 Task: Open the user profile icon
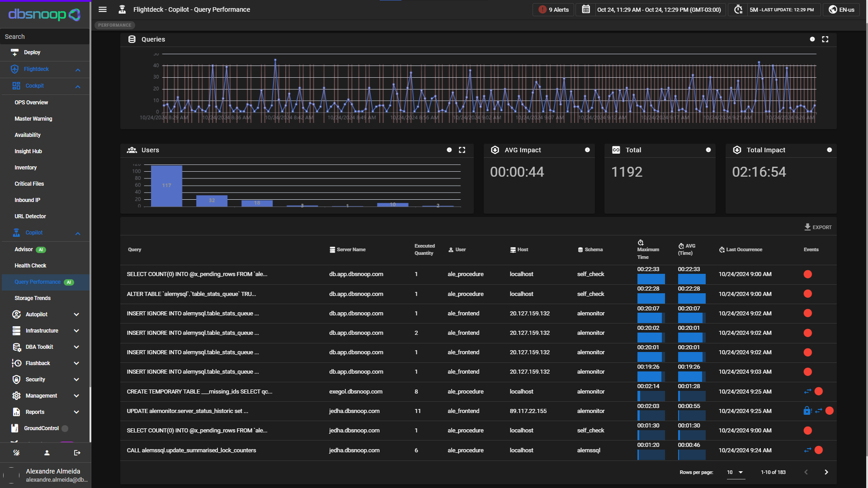[x=47, y=453]
